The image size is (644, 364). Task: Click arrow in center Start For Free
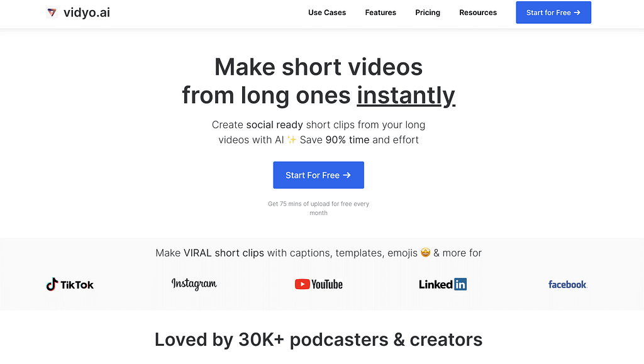click(347, 175)
